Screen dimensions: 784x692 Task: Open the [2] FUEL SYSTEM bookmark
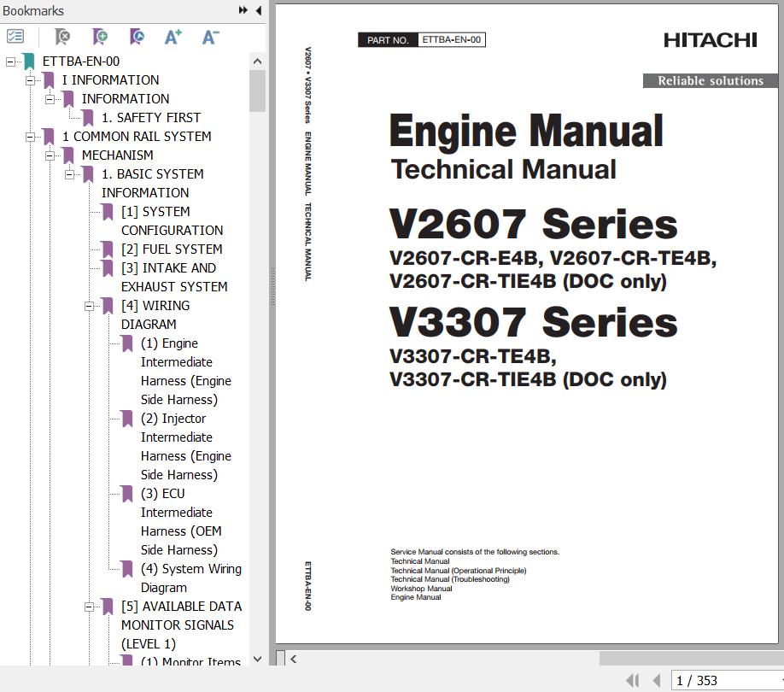click(172, 249)
